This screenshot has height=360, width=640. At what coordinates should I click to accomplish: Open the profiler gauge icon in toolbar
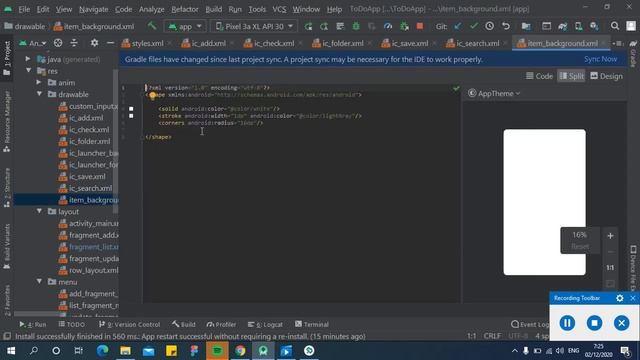click(x=388, y=27)
